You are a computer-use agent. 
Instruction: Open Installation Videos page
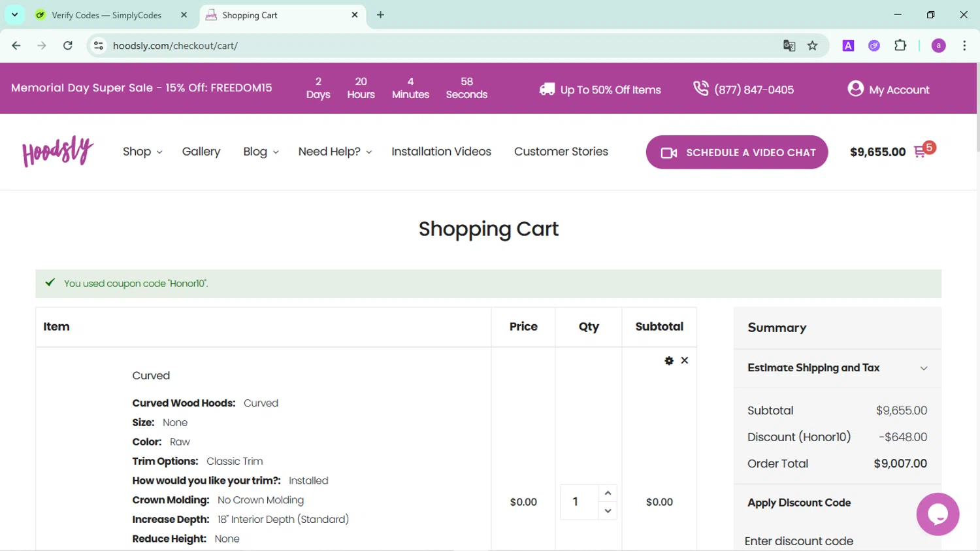(x=441, y=152)
